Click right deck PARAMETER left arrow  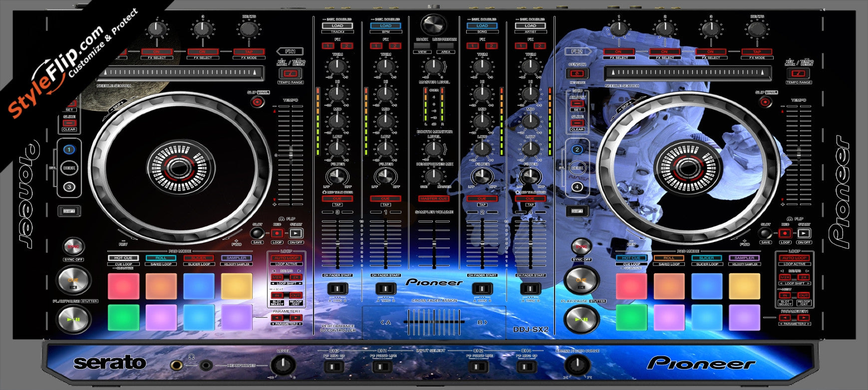click(x=785, y=318)
